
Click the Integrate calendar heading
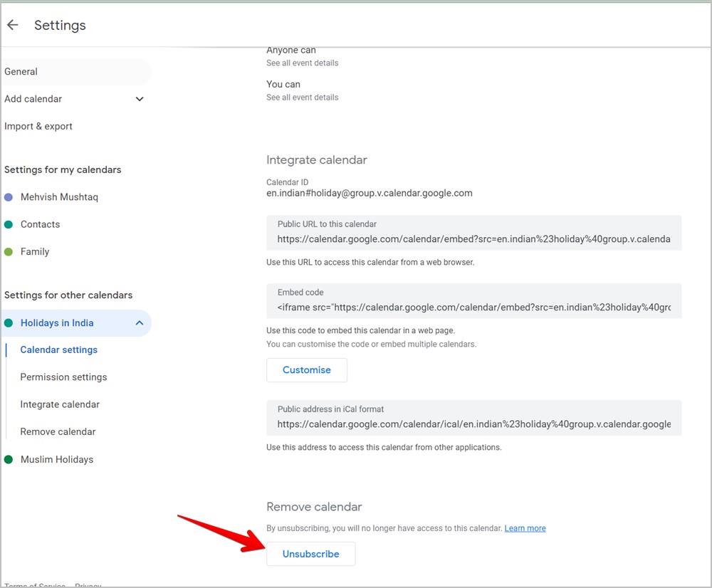(317, 160)
